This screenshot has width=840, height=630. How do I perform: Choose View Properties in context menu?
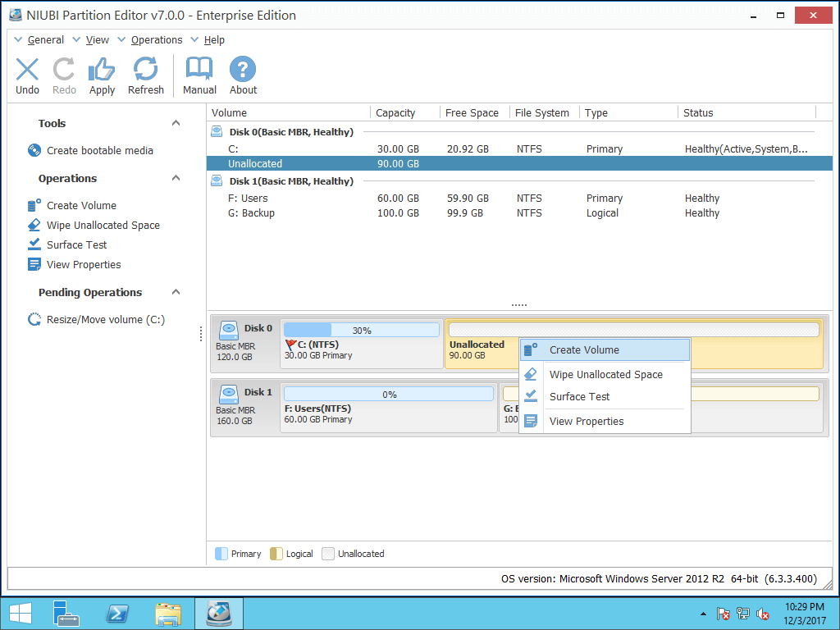point(605,421)
